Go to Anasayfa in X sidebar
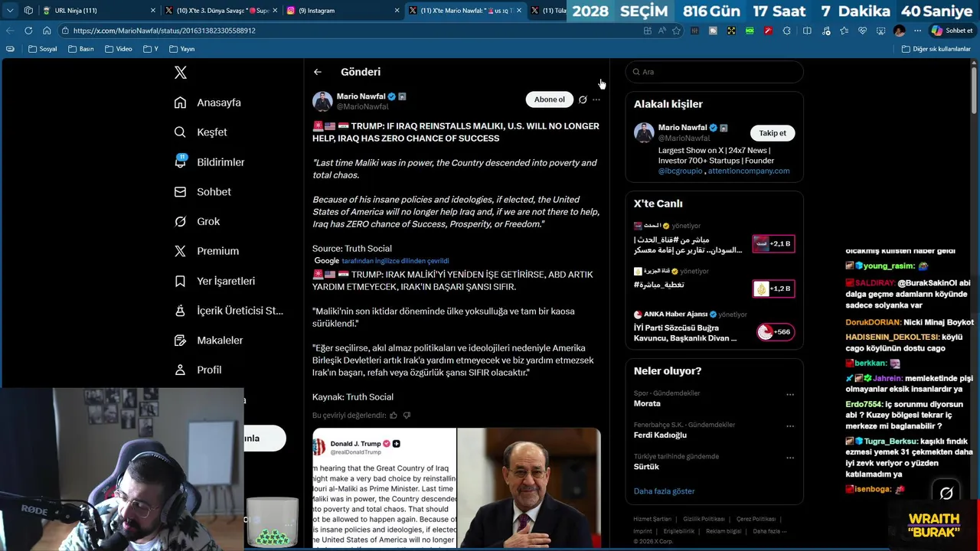 point(207,103)
